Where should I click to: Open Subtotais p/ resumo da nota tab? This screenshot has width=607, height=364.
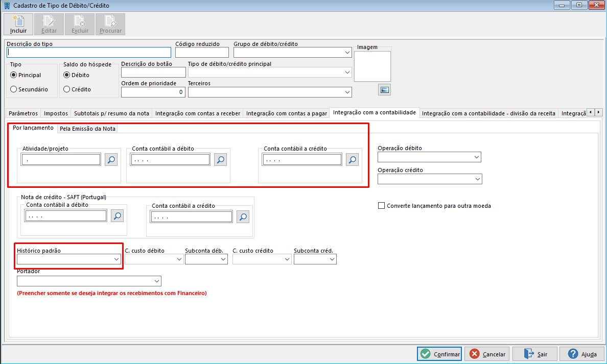pos(111,113)
